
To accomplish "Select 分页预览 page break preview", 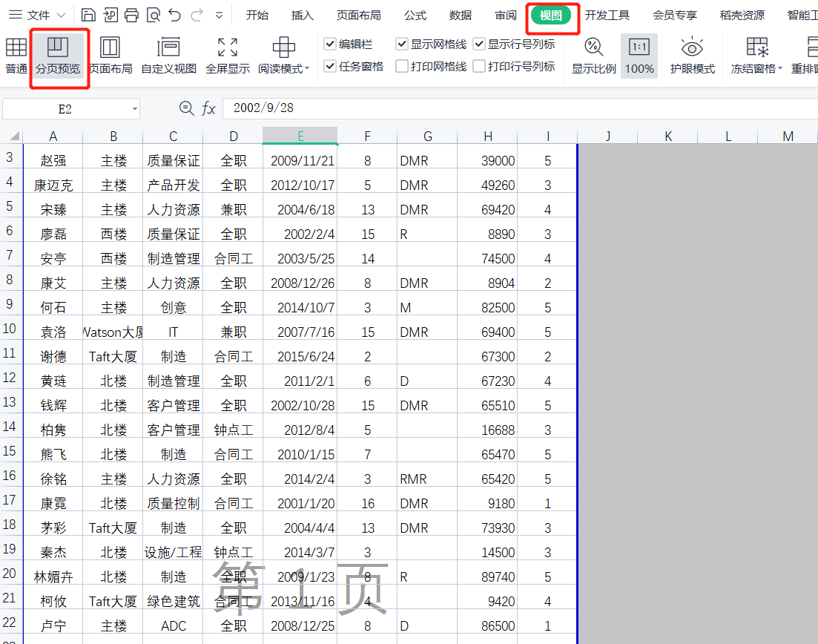I will 58,56.
